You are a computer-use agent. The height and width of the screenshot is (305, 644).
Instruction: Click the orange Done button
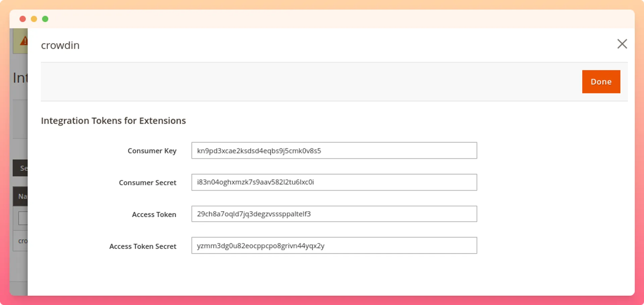(x=601, y=82)
